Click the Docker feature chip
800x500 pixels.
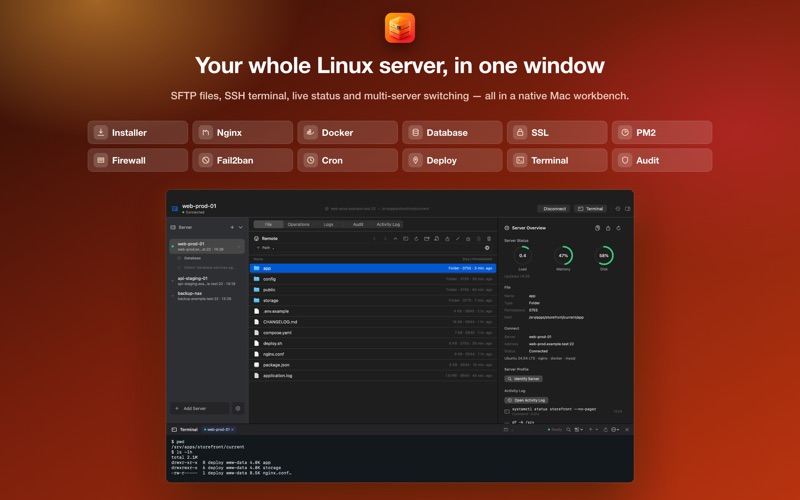coord(347,133)
